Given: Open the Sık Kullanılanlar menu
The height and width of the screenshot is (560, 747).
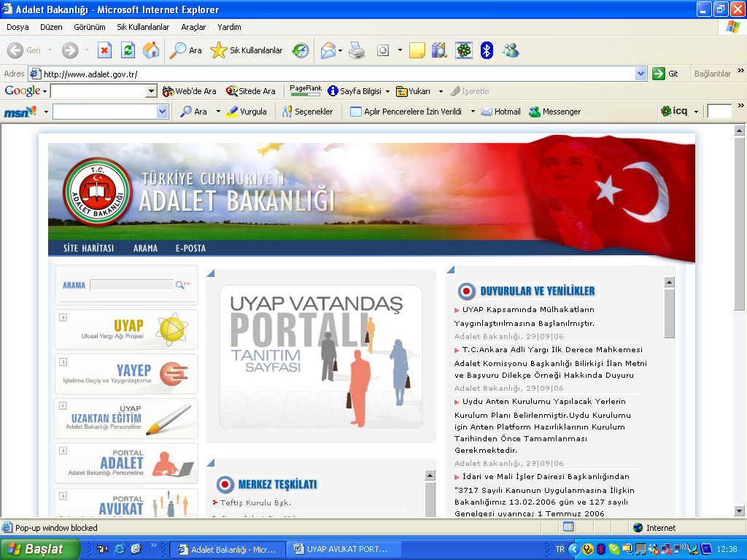Looking at the screenshot, I should click(143, 27).
